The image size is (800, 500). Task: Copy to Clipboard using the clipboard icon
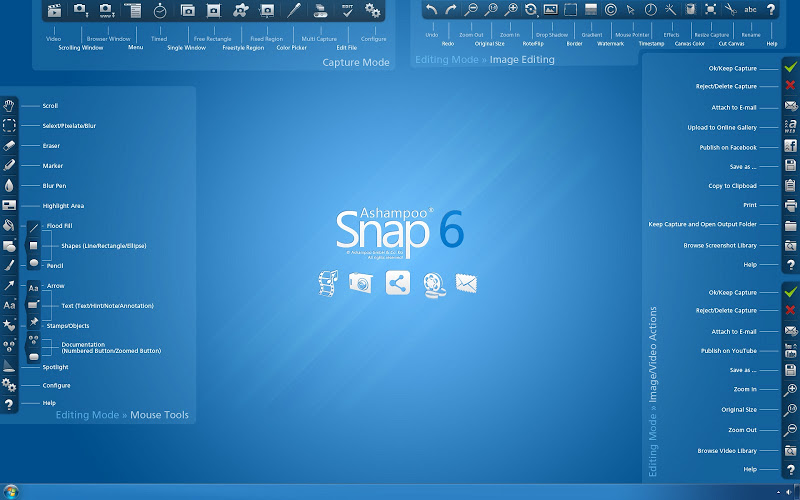(x=790, y=185)
